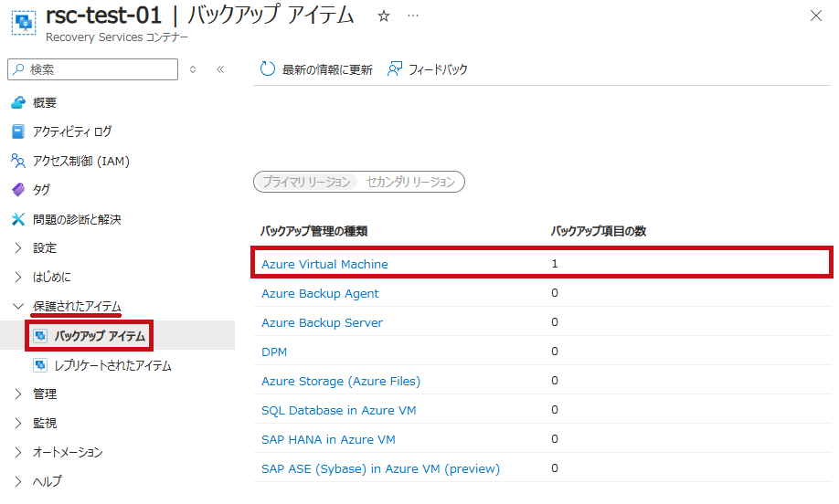Open Azure Virtual Machine link

click(x=324, y=264)
